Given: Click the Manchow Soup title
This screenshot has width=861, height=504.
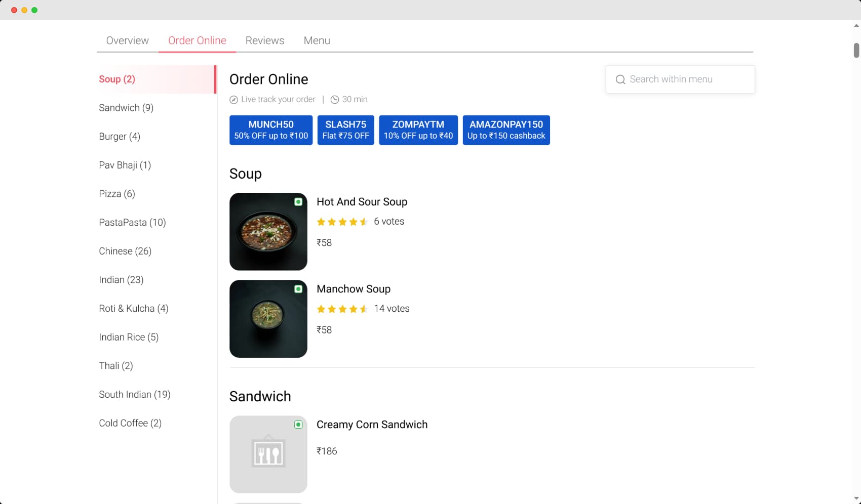Looking at the screenshot, I should [x=354, y=289].
